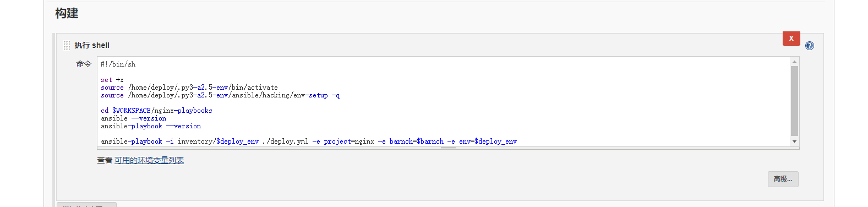Click the command scrollbar down arrow
The image size is (868, 207).
[x=794, y=142]
